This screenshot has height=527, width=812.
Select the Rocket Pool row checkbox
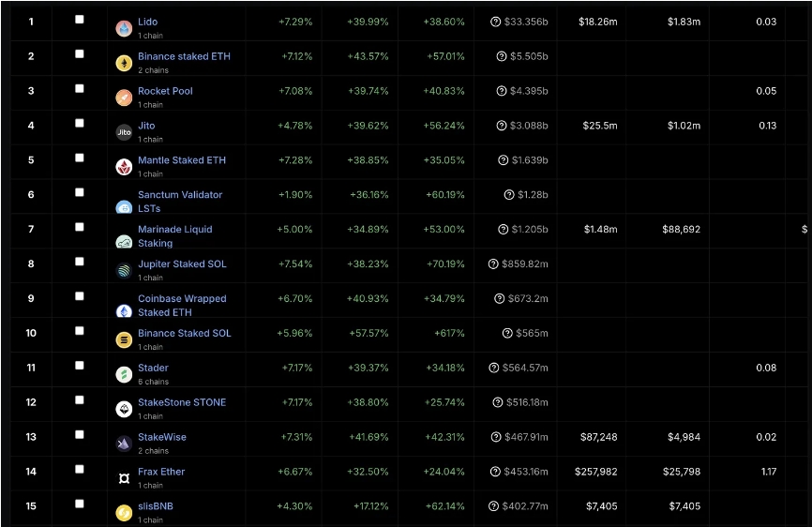(80, 88)
